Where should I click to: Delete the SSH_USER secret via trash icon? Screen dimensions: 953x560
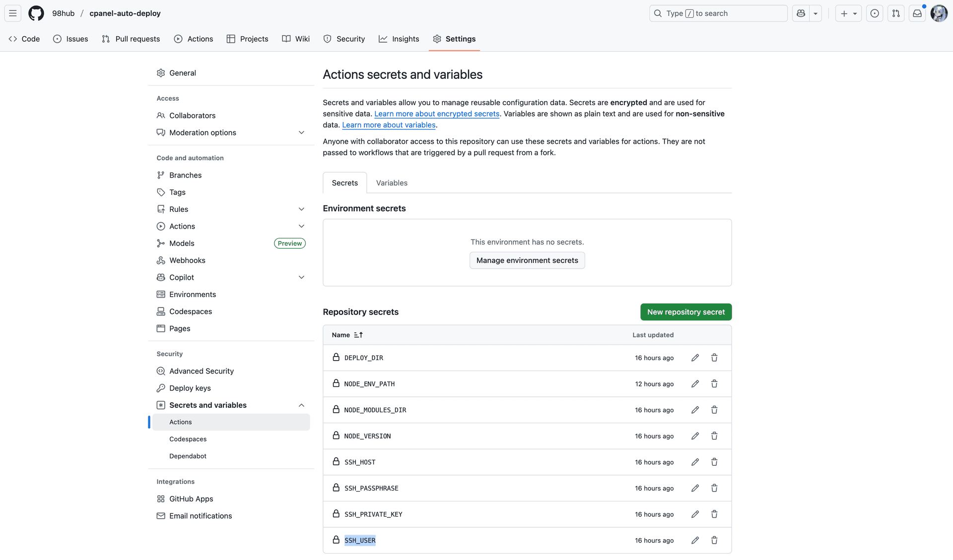715,540
